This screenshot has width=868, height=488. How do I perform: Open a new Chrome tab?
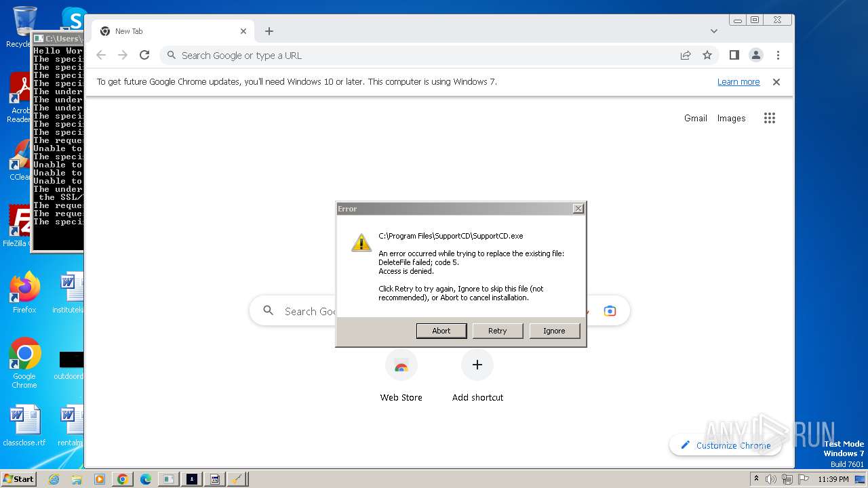269,31
